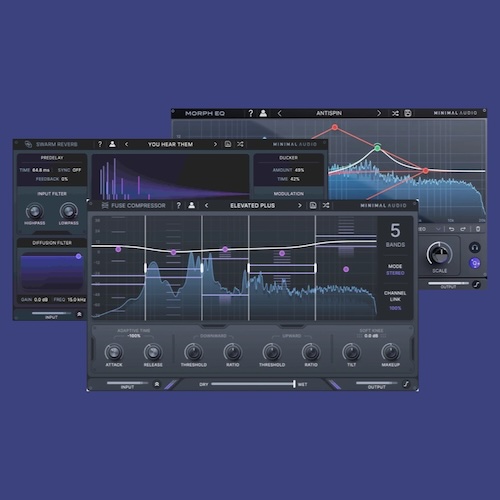This screenshot has height=500, width=500.
Task: Click the Dry/Wet mix slider handle
Action: (294, 384)
